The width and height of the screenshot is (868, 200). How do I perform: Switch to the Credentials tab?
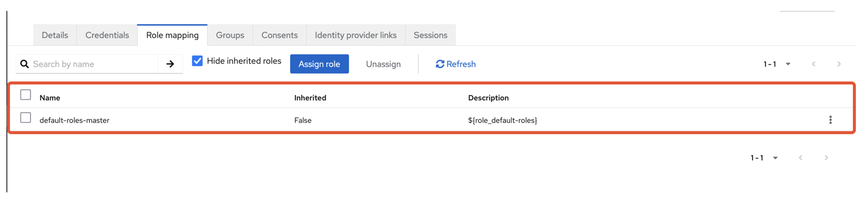(107, 35)
